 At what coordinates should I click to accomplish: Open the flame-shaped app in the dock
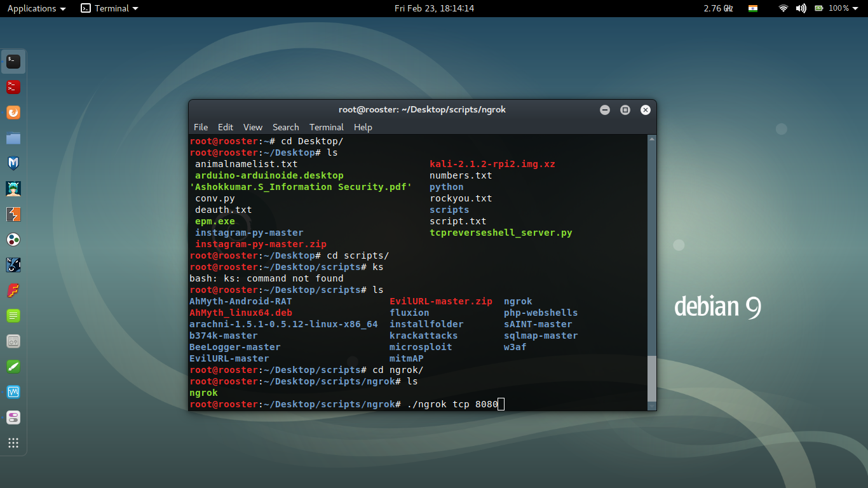pos(13,290)
